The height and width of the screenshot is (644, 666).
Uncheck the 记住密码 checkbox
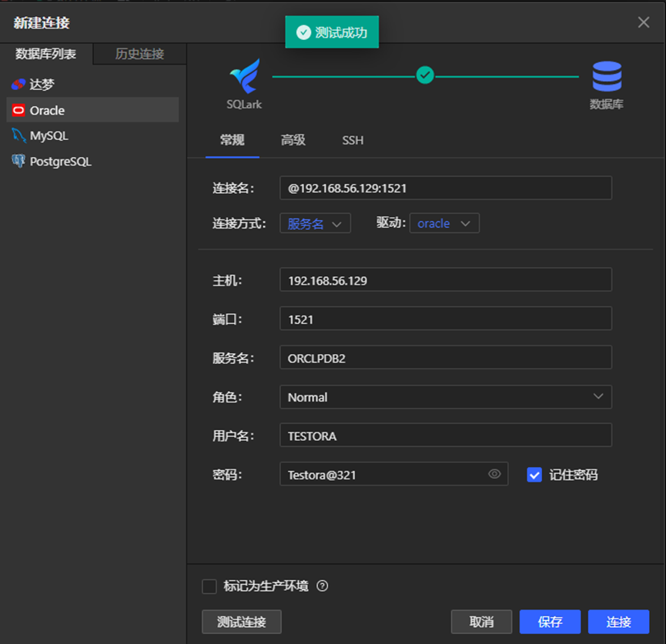pyautogui.click(x=534, y=475)
